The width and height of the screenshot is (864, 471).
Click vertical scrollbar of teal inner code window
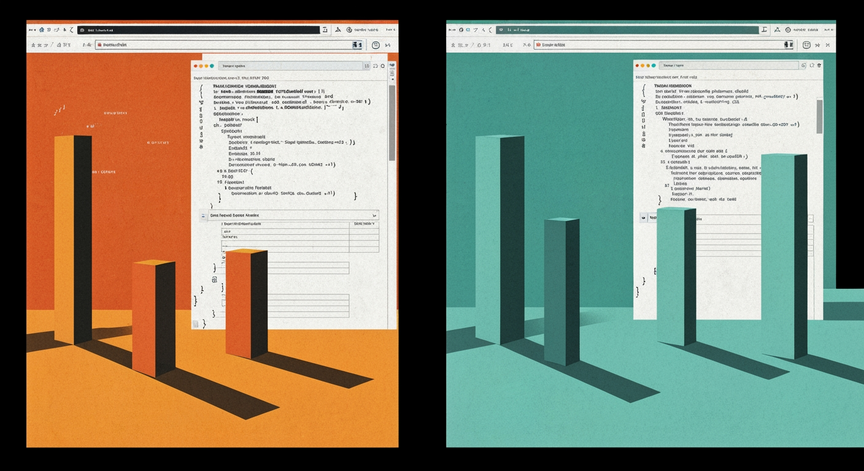819,116
